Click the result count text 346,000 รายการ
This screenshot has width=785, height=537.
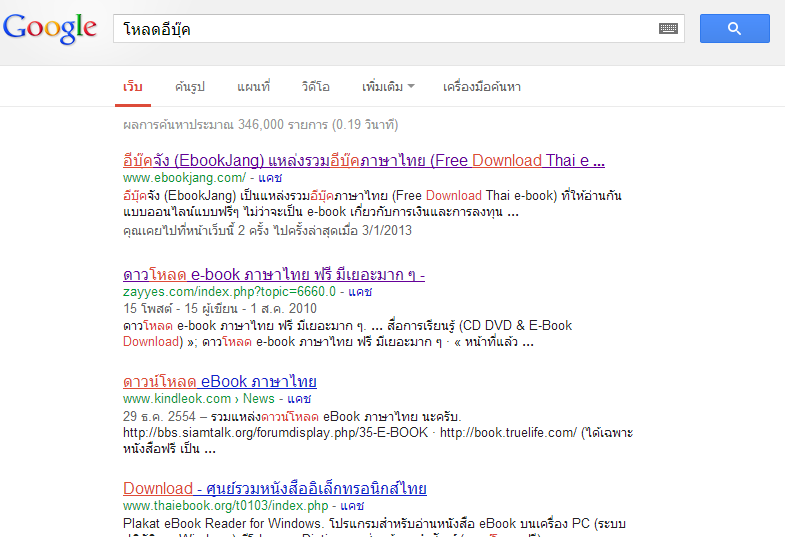point(283,125)
